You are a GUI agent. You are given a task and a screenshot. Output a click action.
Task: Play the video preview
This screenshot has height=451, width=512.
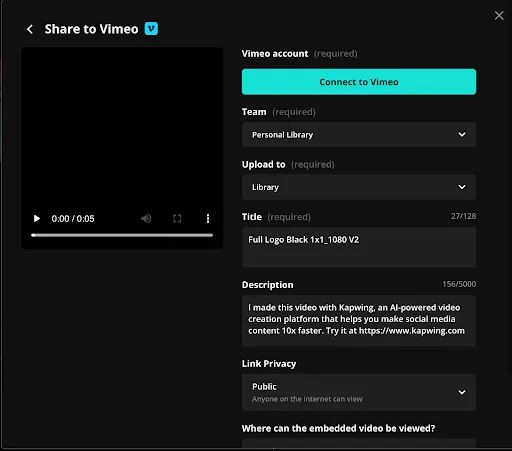[37, 219]
